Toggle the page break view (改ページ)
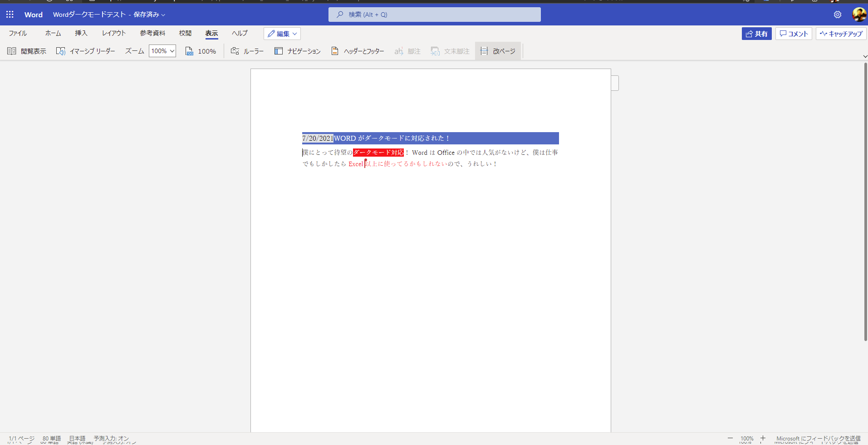Viewport: 868px width, 445px height. click(x=498, y=51)
